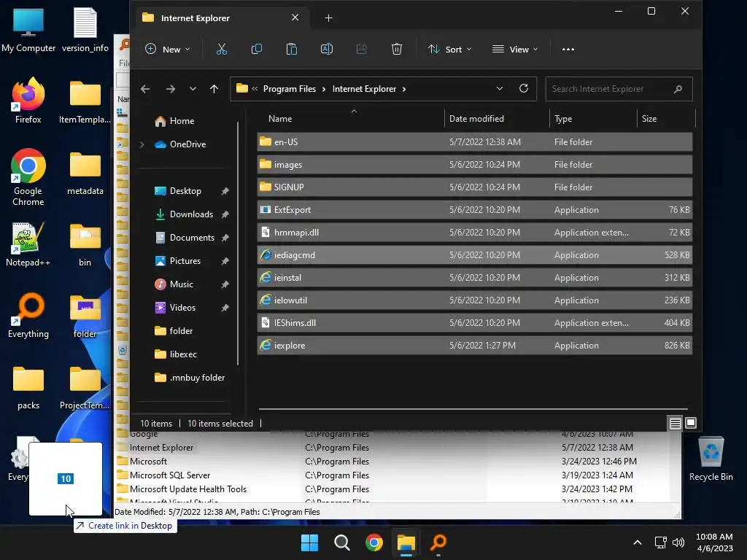Select the ExtExport application file
The width and height of the screenshot is (747, 560).
pos(474,209)
